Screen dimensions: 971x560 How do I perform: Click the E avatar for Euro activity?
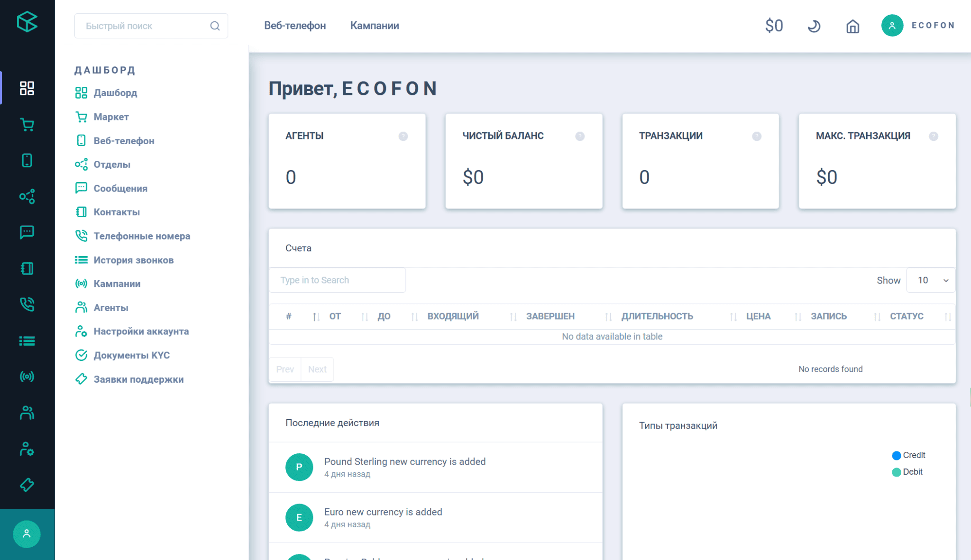pos(299,517)
